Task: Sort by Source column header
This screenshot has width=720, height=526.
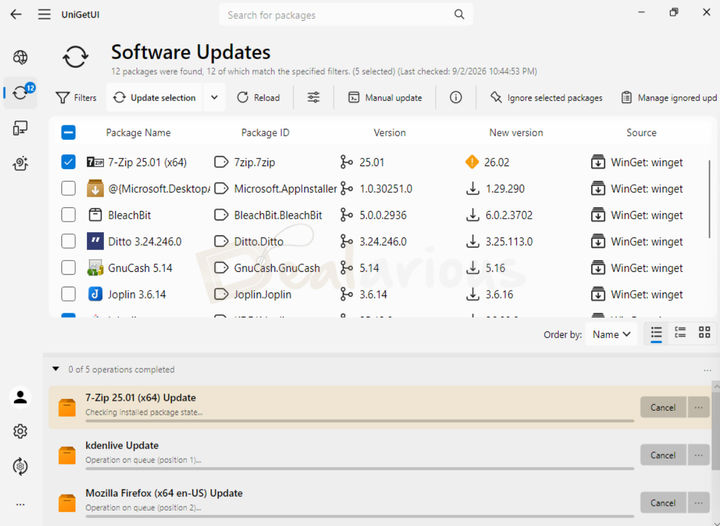Action: coord(641,133)
